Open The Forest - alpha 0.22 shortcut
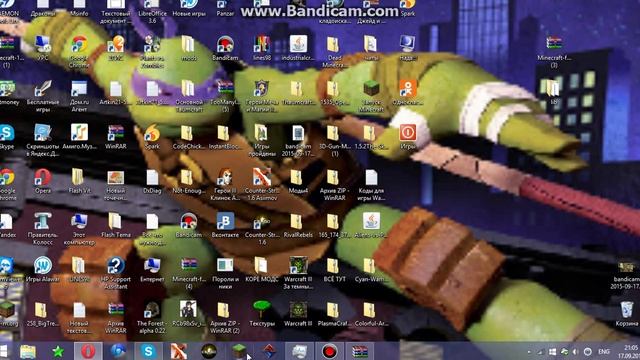 (x=152, y=318)
